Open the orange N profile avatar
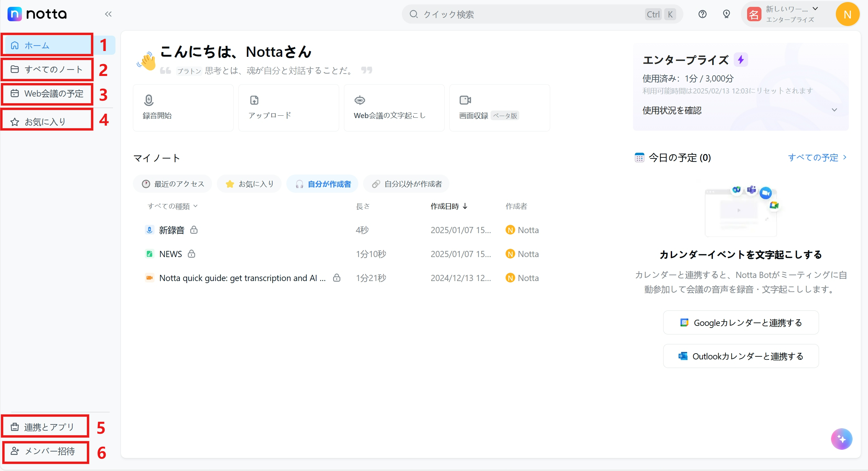 pos(847,14)
